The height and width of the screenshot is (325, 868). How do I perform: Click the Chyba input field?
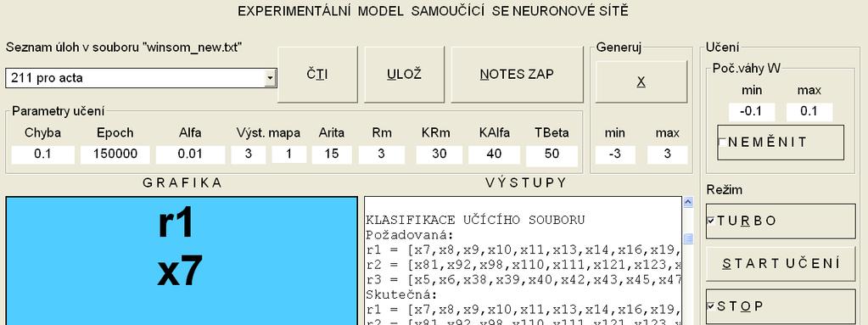point(42,154)
